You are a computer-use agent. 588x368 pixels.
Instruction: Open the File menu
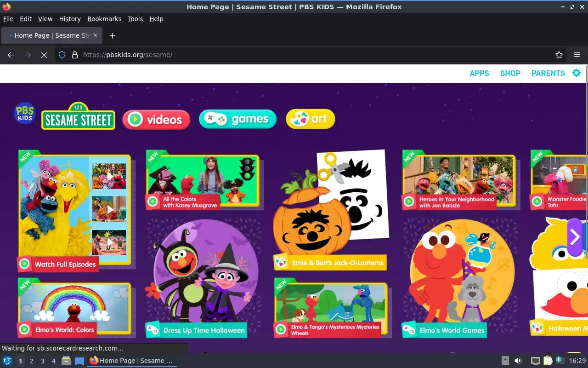point(8,19)
